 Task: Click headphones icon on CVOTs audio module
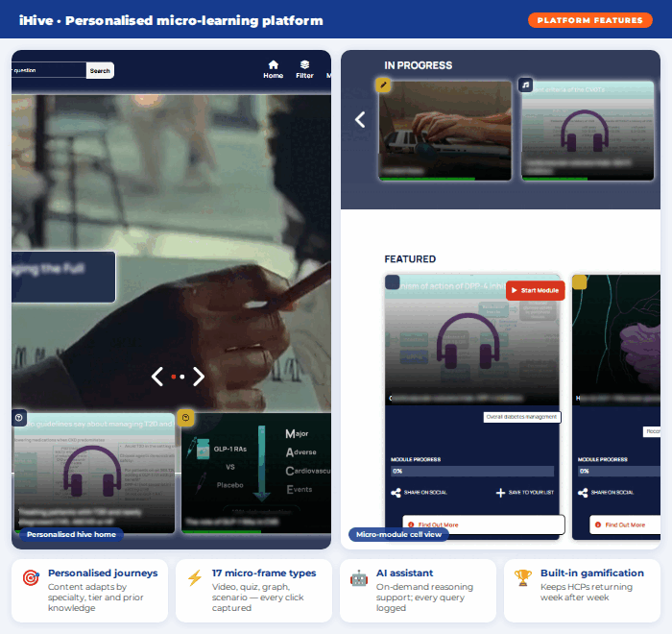[585, 131]
